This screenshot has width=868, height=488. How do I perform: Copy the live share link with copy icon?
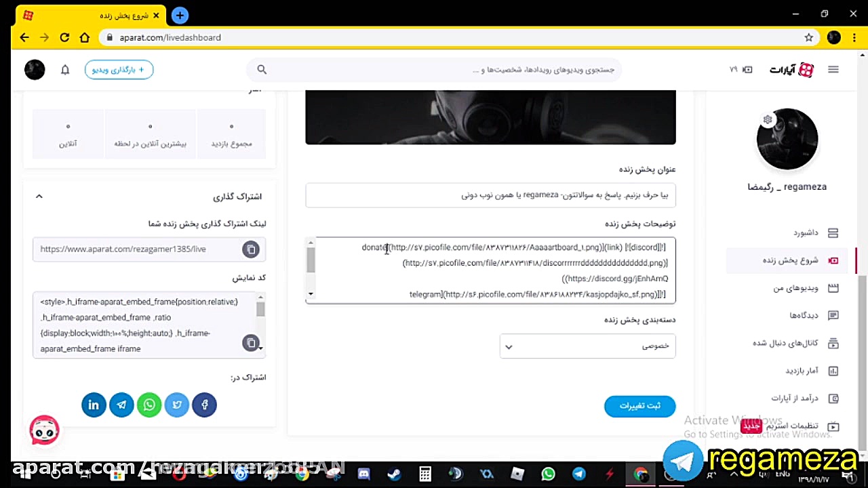[x=251, y=249]
